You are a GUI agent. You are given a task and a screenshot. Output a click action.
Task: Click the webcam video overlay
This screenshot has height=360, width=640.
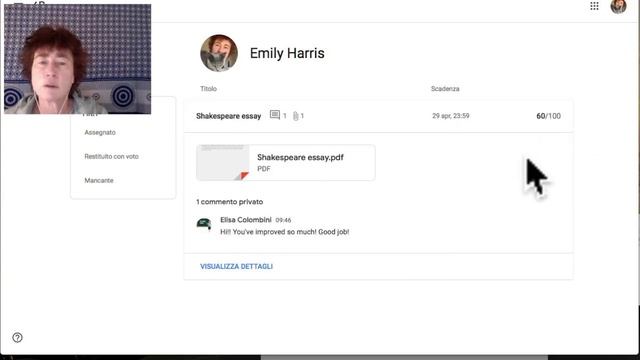click(78, 59)
